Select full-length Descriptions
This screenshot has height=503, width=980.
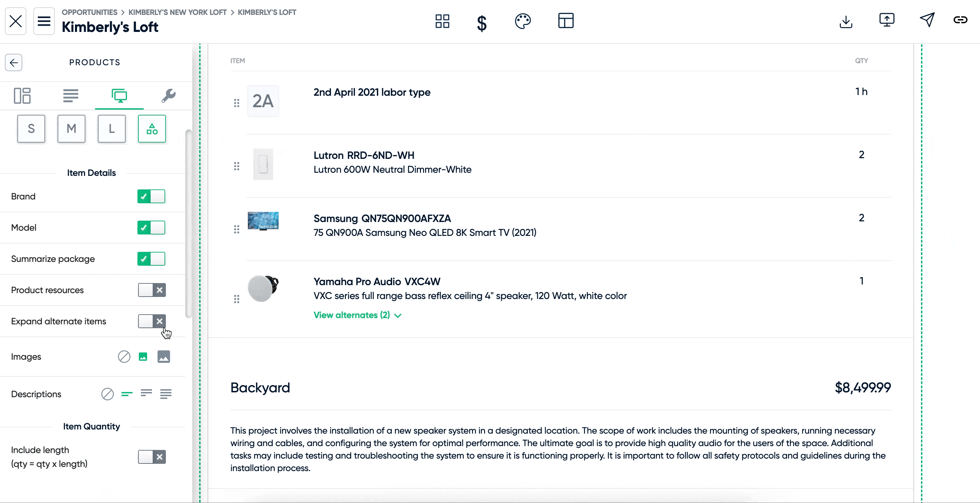click(166, 394)
